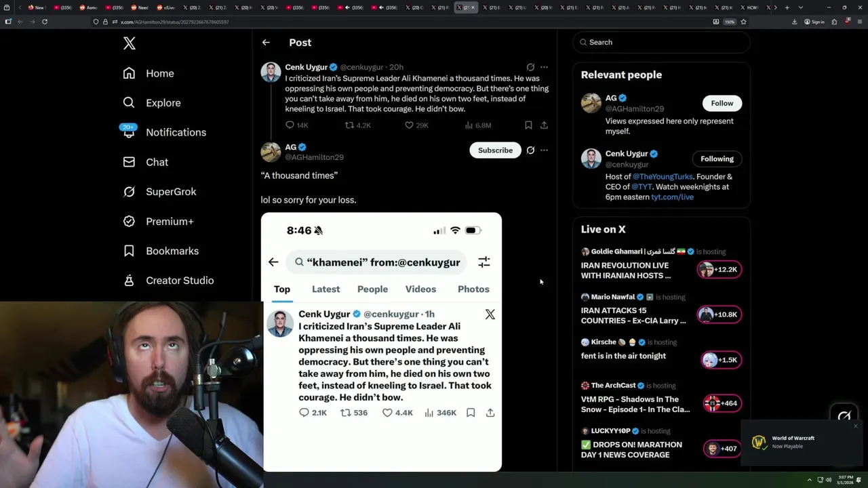The height and width of the screenshot is (488, 868).
Task: Close the active browser tab
Action: pyautogui.click(x=473, y=7)
